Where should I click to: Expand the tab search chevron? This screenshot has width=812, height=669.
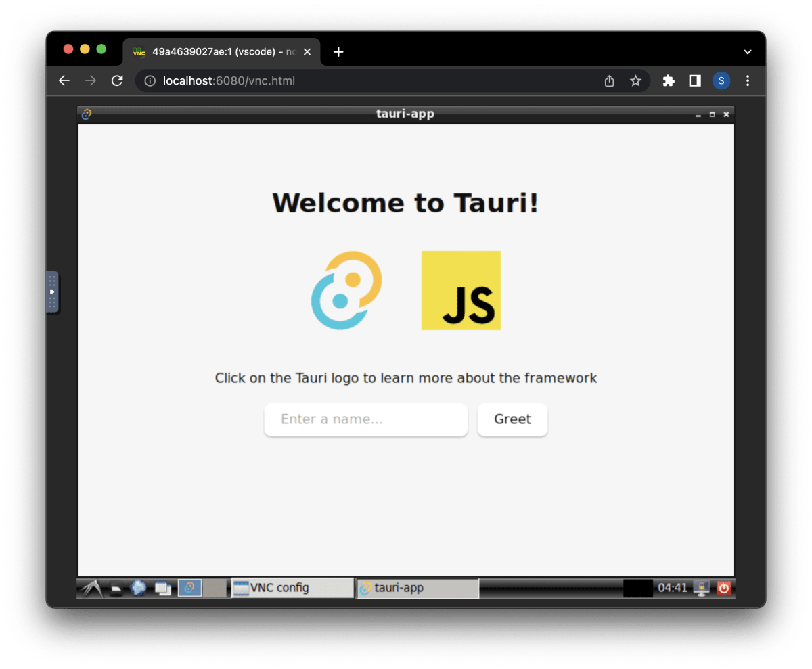pyautogui.click(x=748, y=52)
